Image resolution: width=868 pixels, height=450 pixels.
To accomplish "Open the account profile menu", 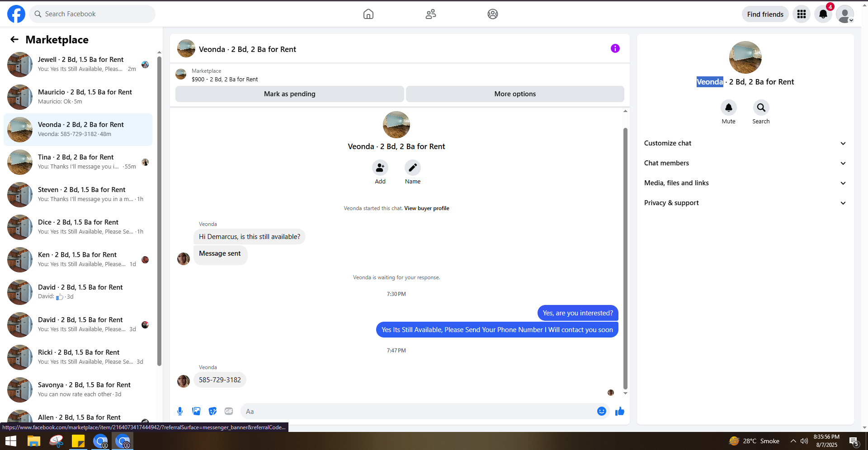I will (845, 14).
